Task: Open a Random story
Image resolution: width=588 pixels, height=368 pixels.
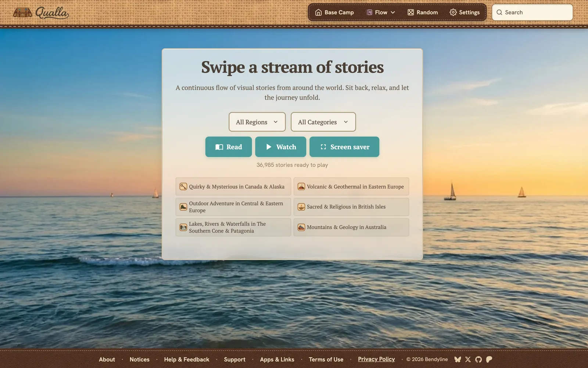Action: pos(423,13)
